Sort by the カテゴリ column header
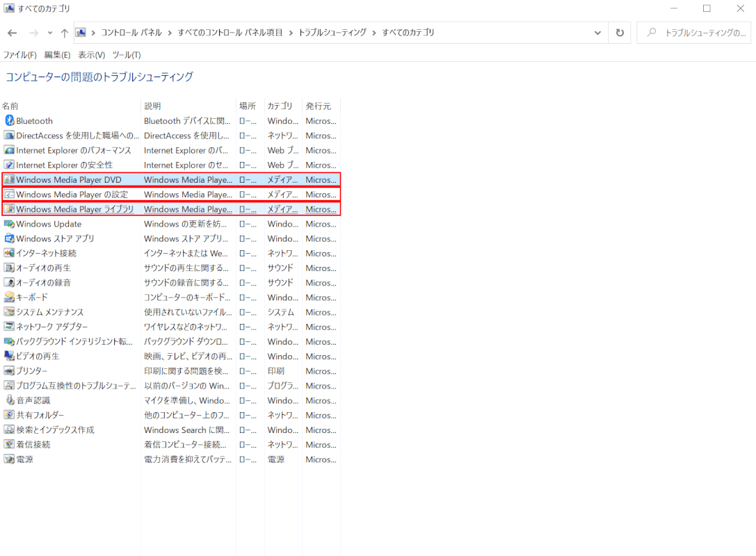 [x=283, y=106]
